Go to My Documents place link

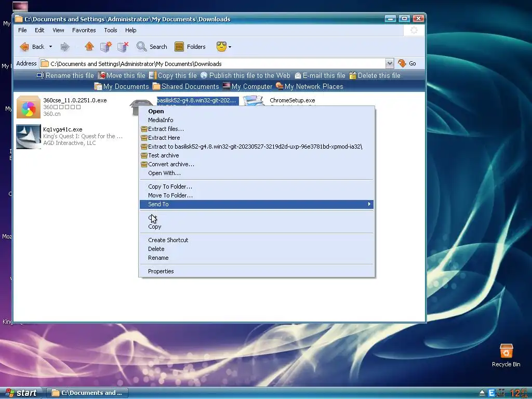point(122,87)
